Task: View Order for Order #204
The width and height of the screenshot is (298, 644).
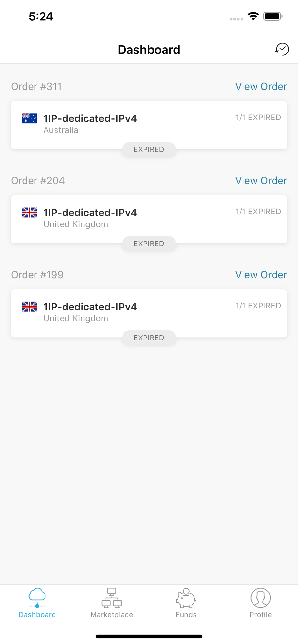Action: click(x=261, y=181)
